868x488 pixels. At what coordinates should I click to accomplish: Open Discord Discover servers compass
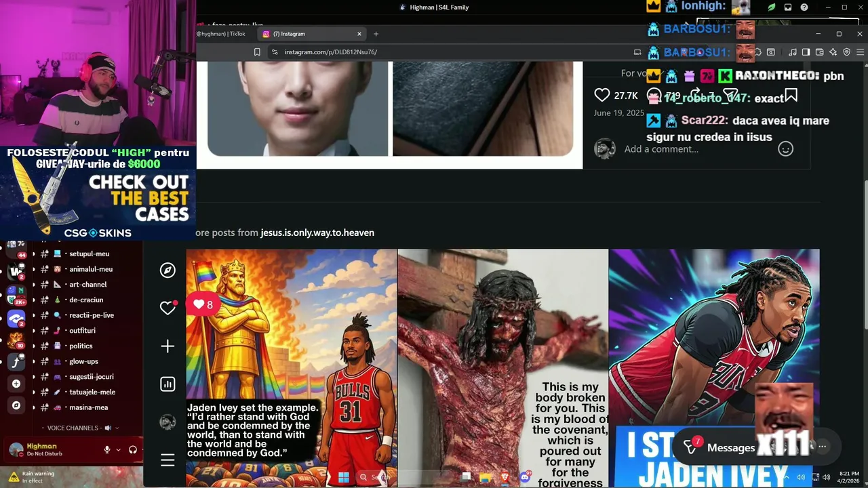tap(16, 405)
